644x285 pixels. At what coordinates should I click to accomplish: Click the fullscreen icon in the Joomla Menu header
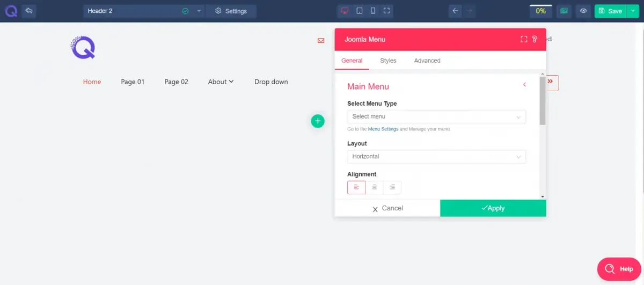pyautogui.click(x=524, y=39)
